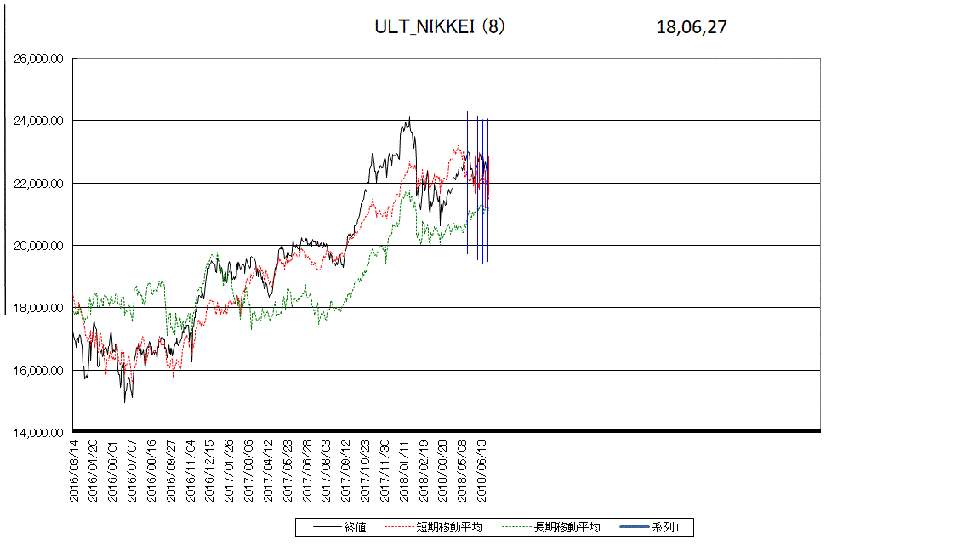Screen dimensions: 980x551
Task: Pick the 2017/11/30 x-axis date
Action: coord(385,470)
